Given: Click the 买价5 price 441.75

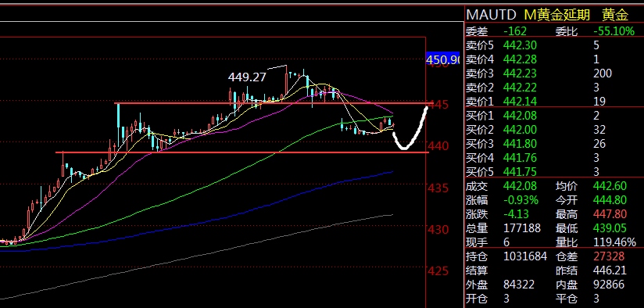Looking at the screenshot, I should pyautogui.click(x=520, y=172).
